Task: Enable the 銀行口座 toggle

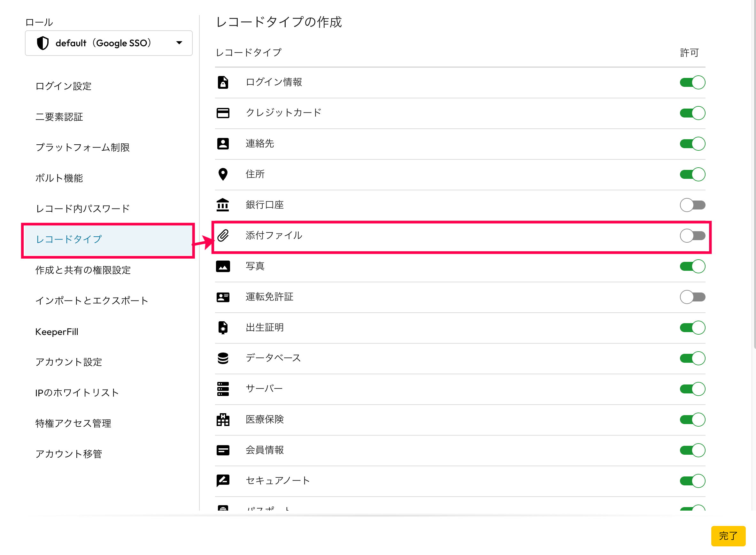Action: [x=692, y=205]
